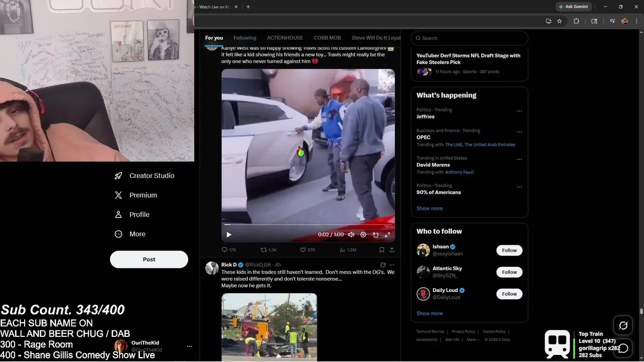Viewport: 644px width, 362px height.
Task: Click the Post button
Action: tap(149, 259)
